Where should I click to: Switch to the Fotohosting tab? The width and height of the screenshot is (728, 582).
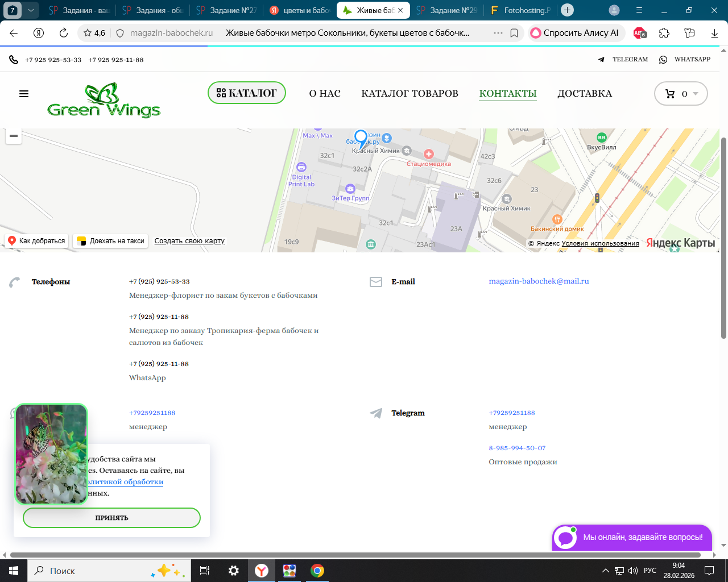(x=520, y=10)
